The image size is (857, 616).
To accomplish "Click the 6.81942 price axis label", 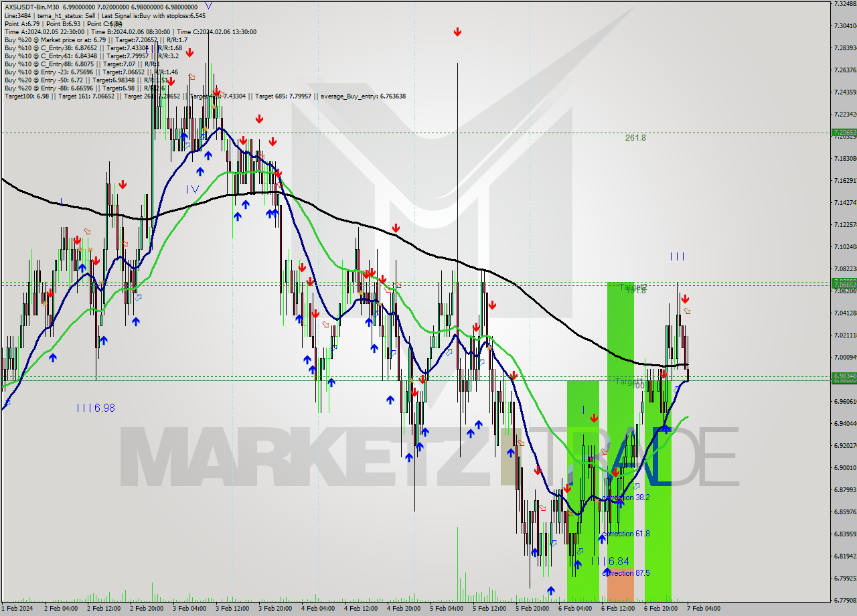I will tap(845, 556).
